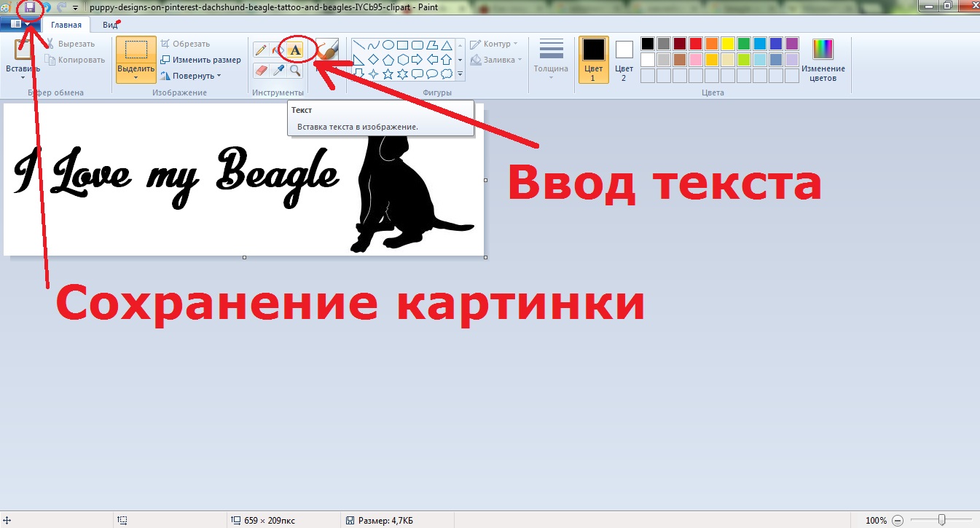Open the Главная tab
Viewport: 980px width, 528px height.
point(66,24)
